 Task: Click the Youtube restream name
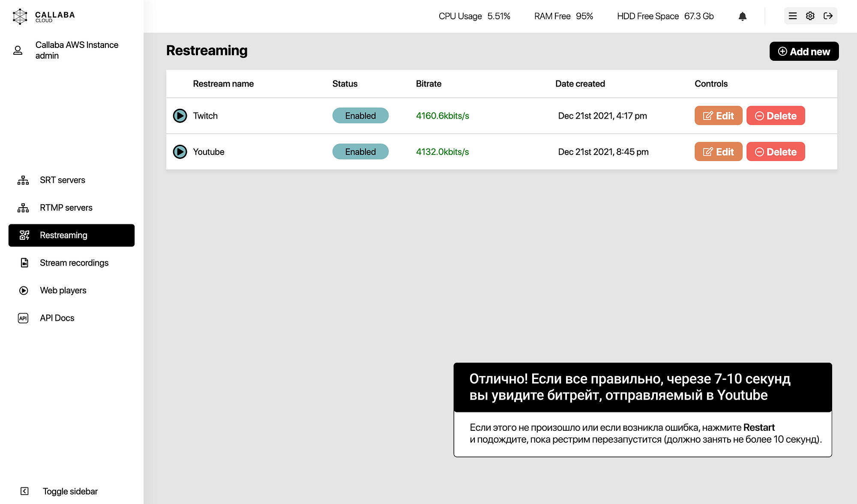tap(209, 152)
